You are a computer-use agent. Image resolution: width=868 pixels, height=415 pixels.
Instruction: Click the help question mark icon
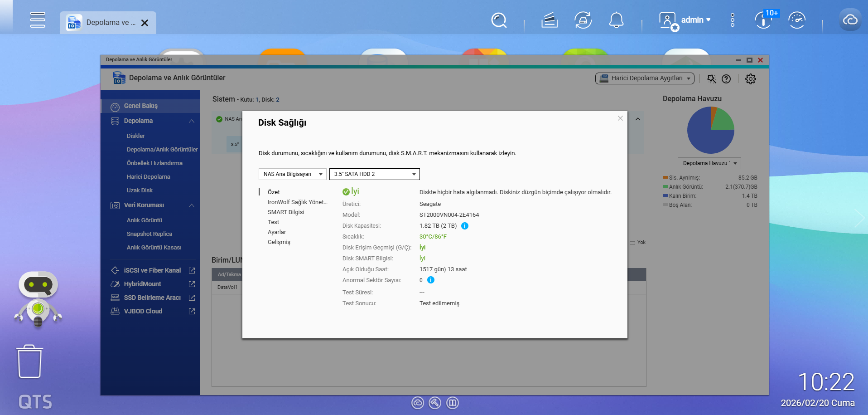tap(726, 79)
